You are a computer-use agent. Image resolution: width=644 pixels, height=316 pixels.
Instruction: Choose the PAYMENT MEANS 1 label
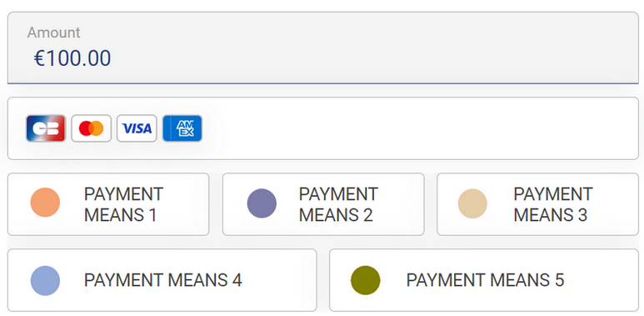pyautogui.click(x=123, y=204)
